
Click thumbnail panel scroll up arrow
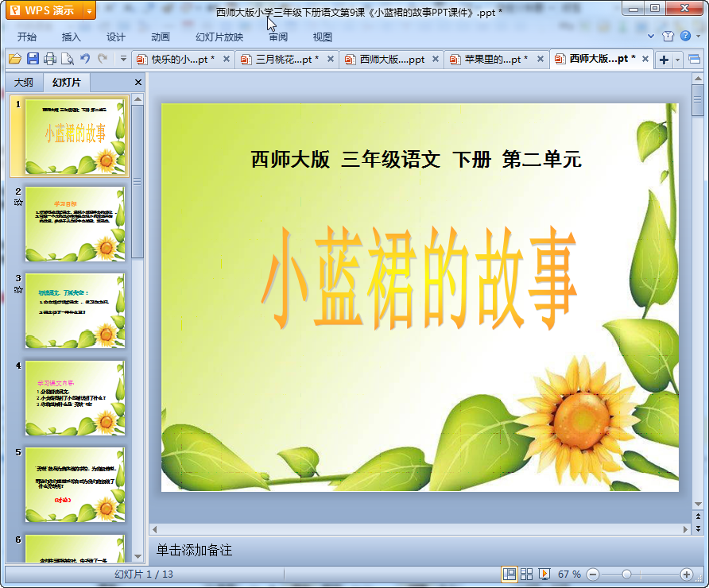point(138,99)
